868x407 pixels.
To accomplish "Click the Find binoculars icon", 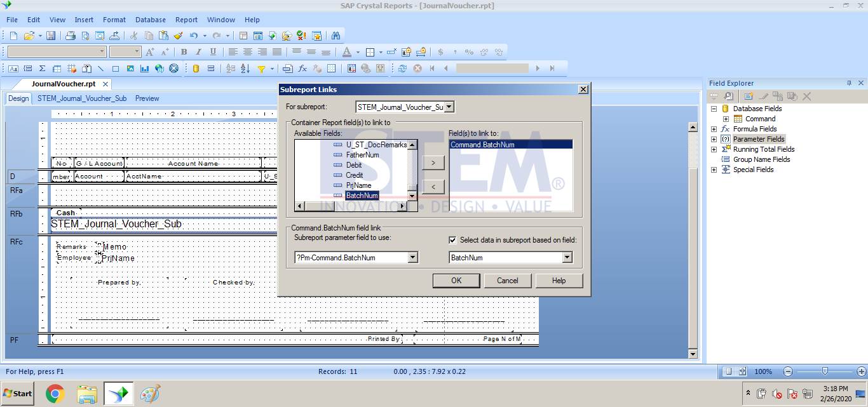I will click(x=336, y=36).
